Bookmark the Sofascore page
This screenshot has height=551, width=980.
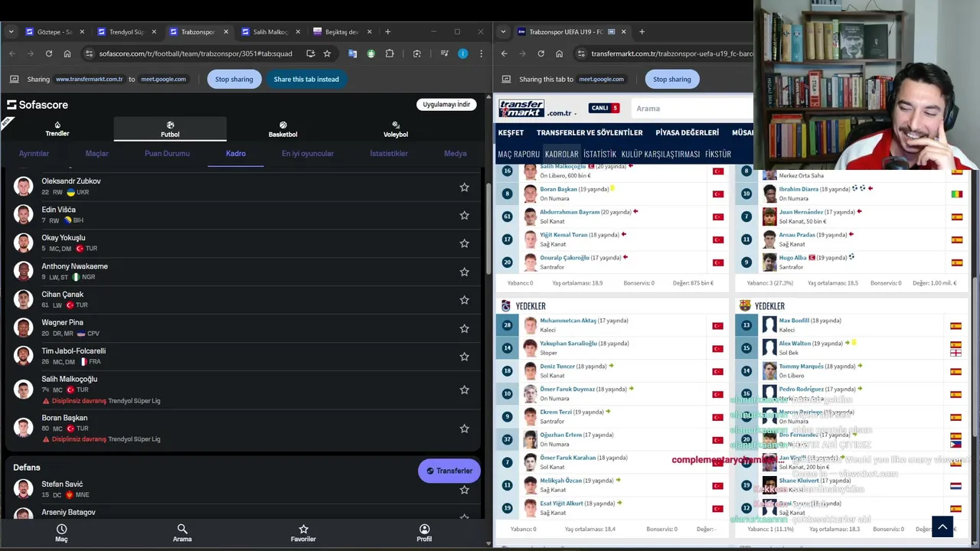pyautogui.click(x=327, y=54)
